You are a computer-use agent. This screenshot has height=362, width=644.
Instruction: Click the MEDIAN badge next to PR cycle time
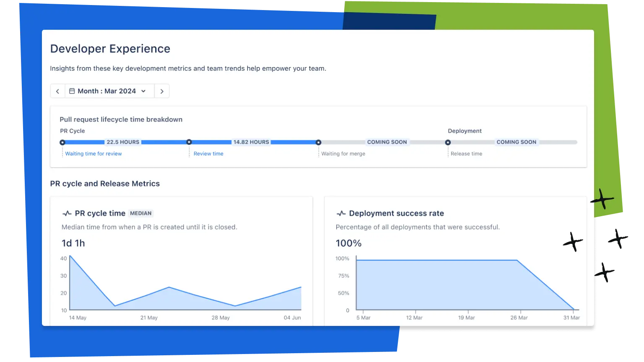(141, 213)
